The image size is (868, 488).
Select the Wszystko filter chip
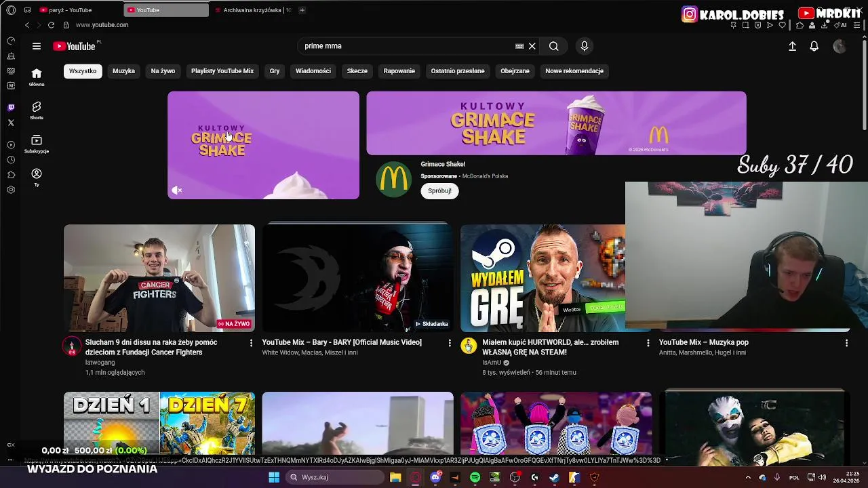pos(83,71)
